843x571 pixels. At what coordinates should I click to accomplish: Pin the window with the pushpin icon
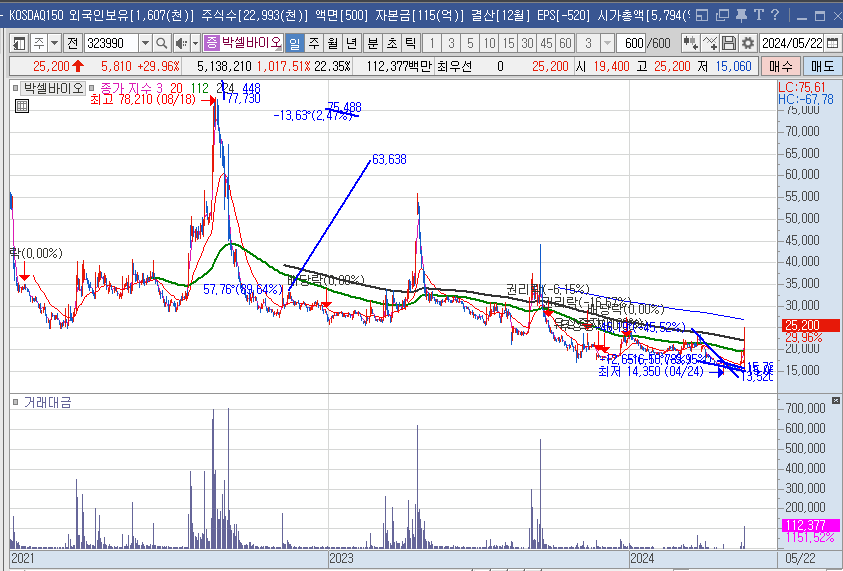[741, 16]
